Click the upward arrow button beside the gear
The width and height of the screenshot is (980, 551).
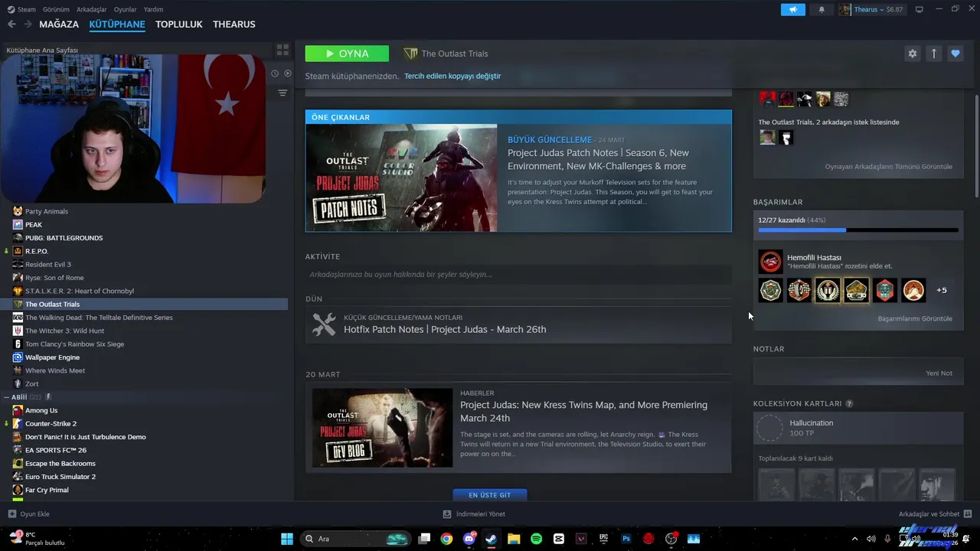[933, 54]
